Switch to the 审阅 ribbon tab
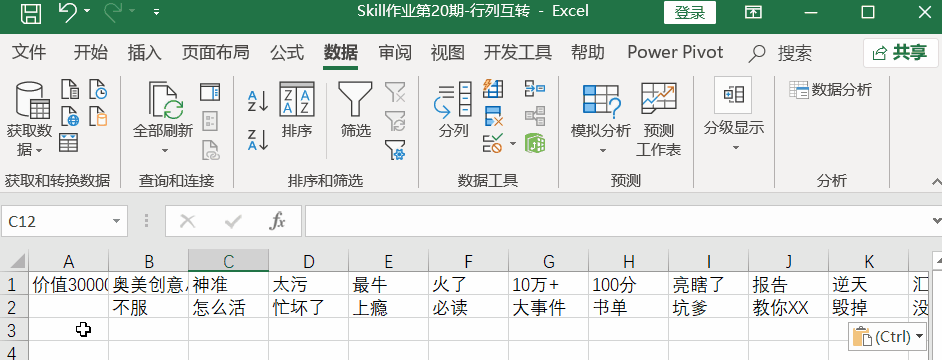942x360 pixels. click(395, 52)
